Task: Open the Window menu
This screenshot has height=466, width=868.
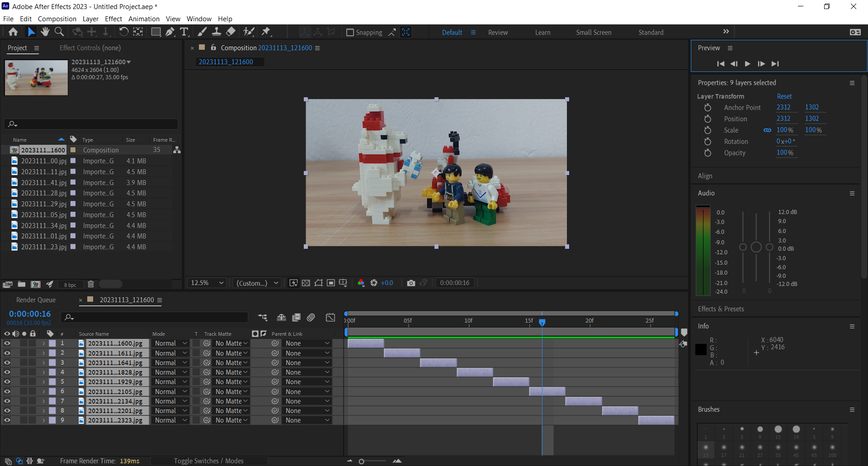Action: tap(199, 19)
